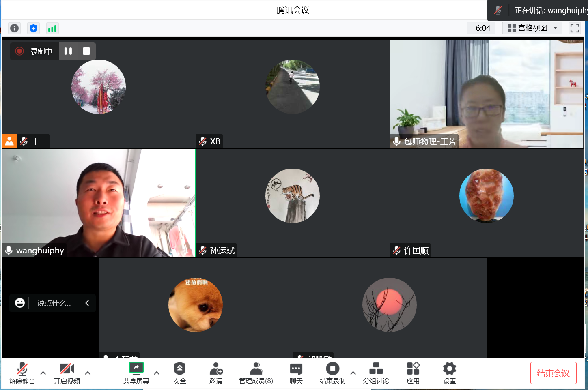Unmute microphone (解除静音)
This screenshot has width=588, height=390.
pyautogui.click(x=22, y=373)
